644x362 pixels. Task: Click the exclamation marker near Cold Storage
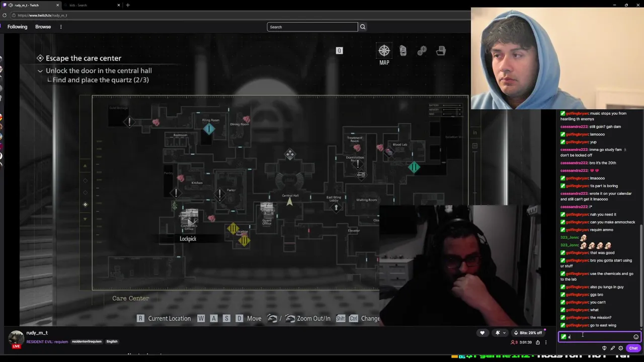pos(129,122)
